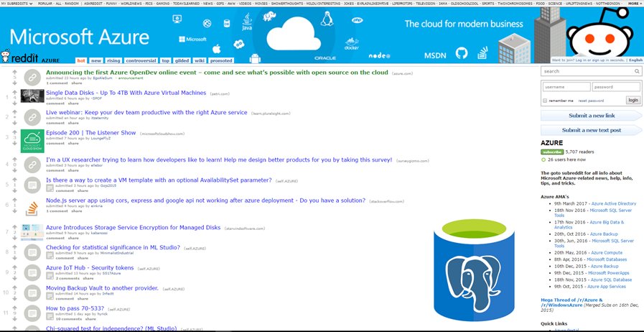Upvote the Single Data Disks post
This screenshot has height=332, width=644.
tap(15, 92)
